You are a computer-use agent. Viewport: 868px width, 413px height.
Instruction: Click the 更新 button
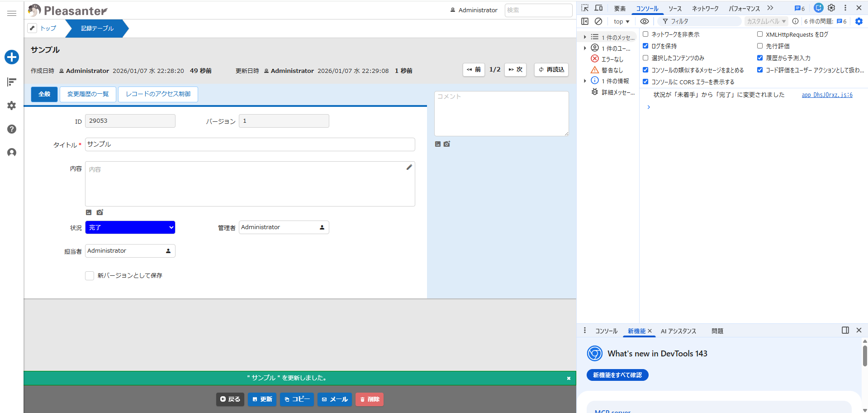(x=262, y=399)
